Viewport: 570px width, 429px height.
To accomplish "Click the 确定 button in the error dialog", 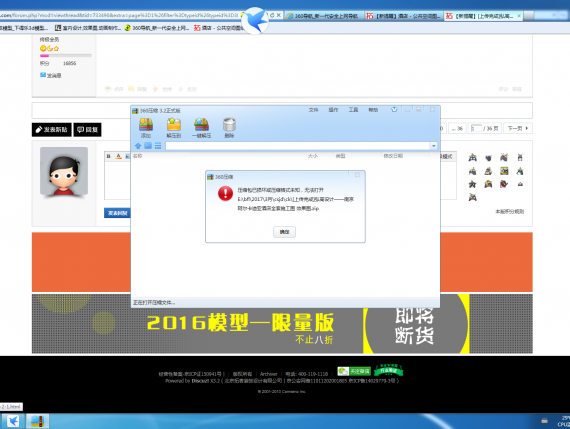I will tap(284, 232).
